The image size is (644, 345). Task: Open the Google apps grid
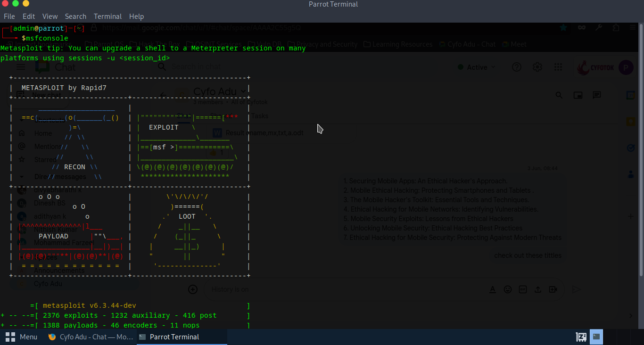tap(558, 67)
